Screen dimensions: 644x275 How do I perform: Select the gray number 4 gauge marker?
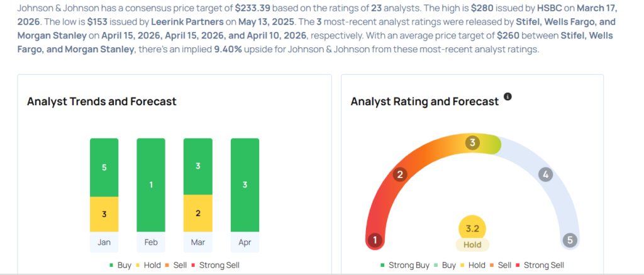(546, 174)
